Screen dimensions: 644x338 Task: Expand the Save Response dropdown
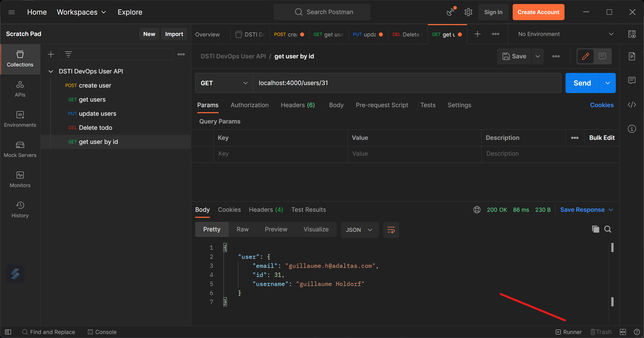point(587,210)
